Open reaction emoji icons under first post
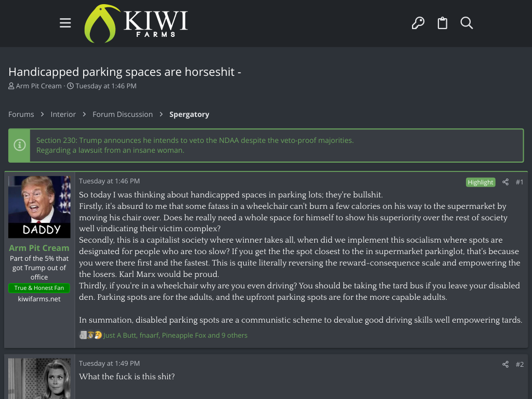This screenshot has height=399, width=532. pos(90,335)
